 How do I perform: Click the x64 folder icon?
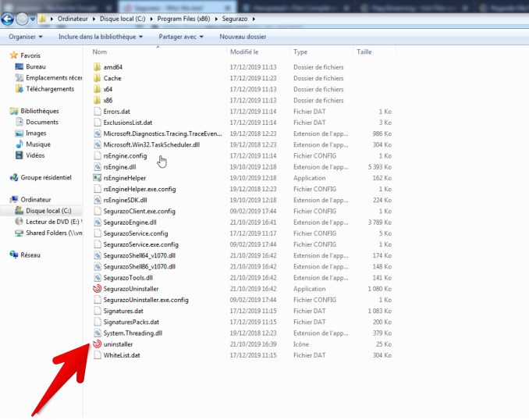tap(98, 89)
